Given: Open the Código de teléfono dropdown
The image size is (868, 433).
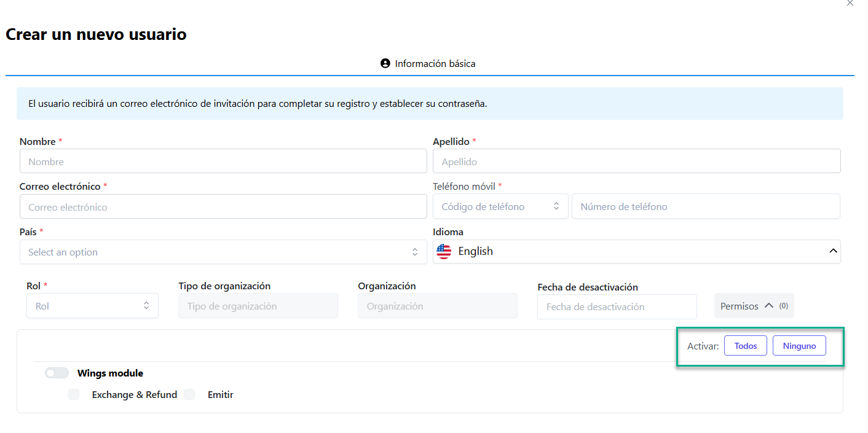Looking at the screenshot, I should tap(500, 206).
